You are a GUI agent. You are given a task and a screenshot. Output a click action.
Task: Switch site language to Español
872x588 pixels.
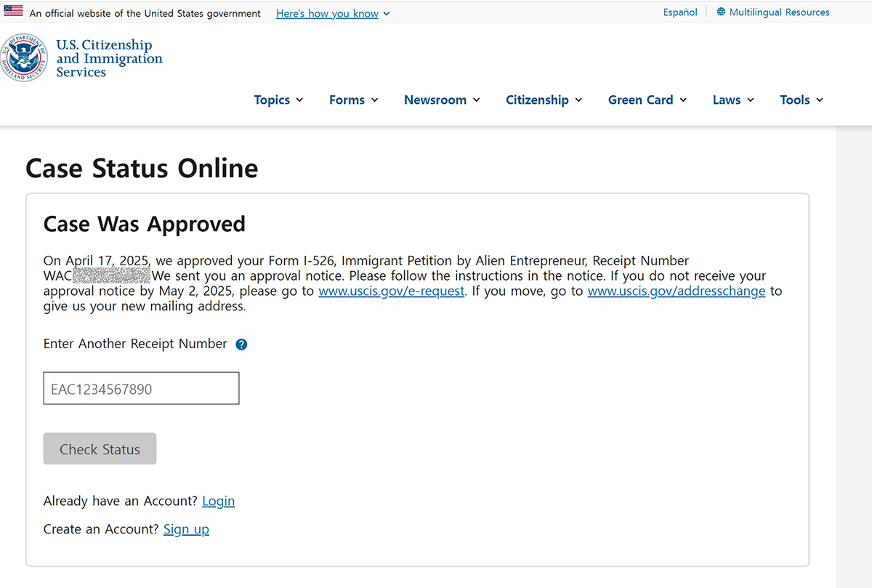click(680, 12)
